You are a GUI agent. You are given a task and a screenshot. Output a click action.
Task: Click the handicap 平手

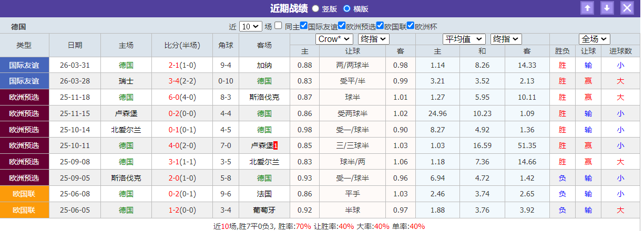click(352, 194)
